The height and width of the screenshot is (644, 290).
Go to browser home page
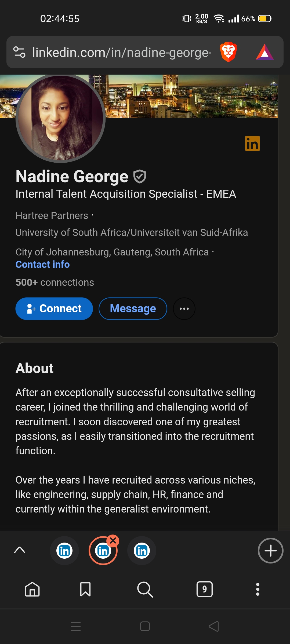pyautogui.click(x=32, y=589)
